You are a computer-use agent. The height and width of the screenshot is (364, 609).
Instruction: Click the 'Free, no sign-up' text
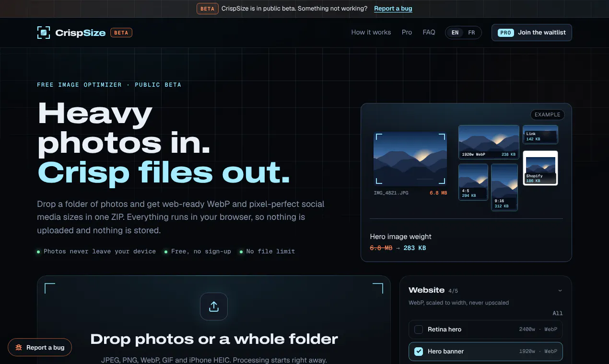pos(201,251)
